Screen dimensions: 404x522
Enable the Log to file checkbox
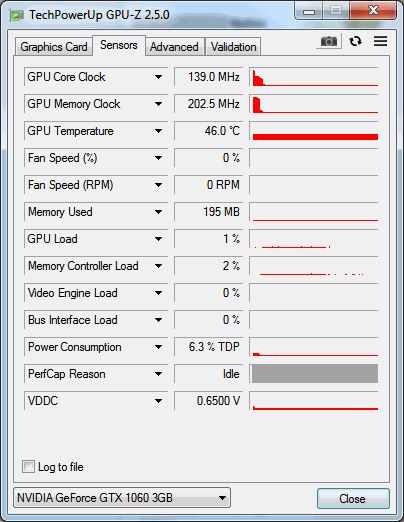[28, 466]
